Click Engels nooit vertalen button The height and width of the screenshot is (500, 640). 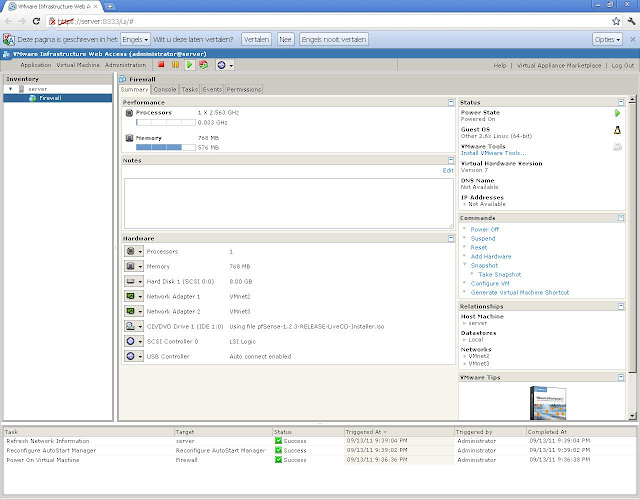pos(334,39)
